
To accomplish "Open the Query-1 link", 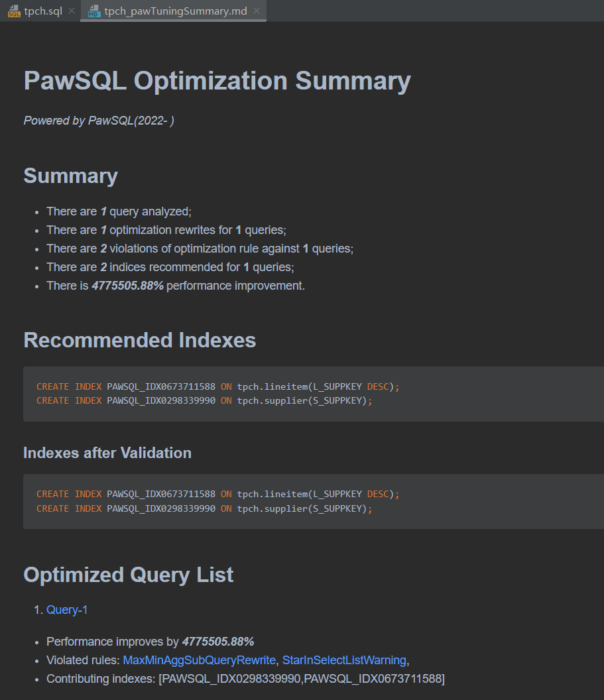I will (67, 610).
